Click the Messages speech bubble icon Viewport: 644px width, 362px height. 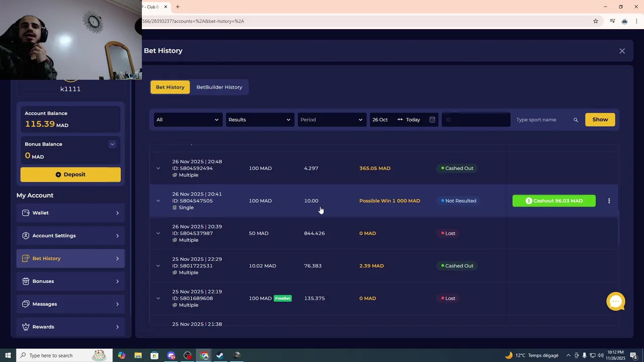tap(26, 304)
